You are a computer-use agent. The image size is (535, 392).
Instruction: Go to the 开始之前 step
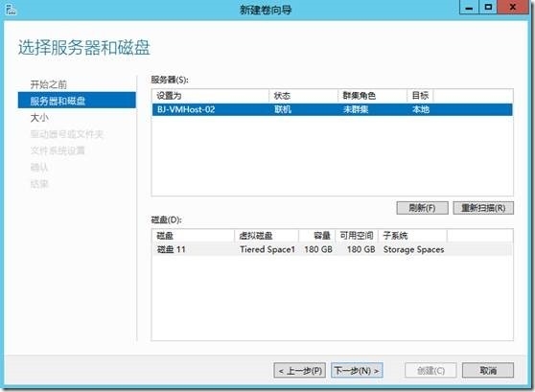point(49,84)
